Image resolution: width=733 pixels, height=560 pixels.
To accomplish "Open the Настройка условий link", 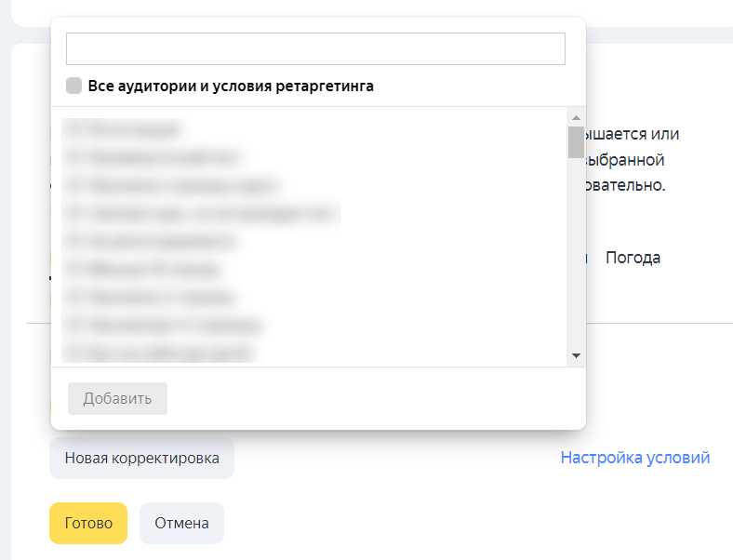I will point(634,458).
